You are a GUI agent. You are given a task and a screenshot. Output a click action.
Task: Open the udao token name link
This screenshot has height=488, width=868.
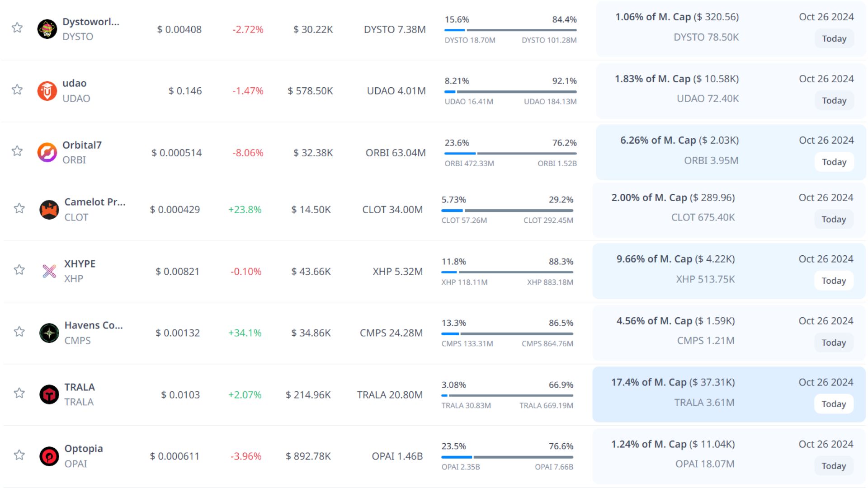75,83
